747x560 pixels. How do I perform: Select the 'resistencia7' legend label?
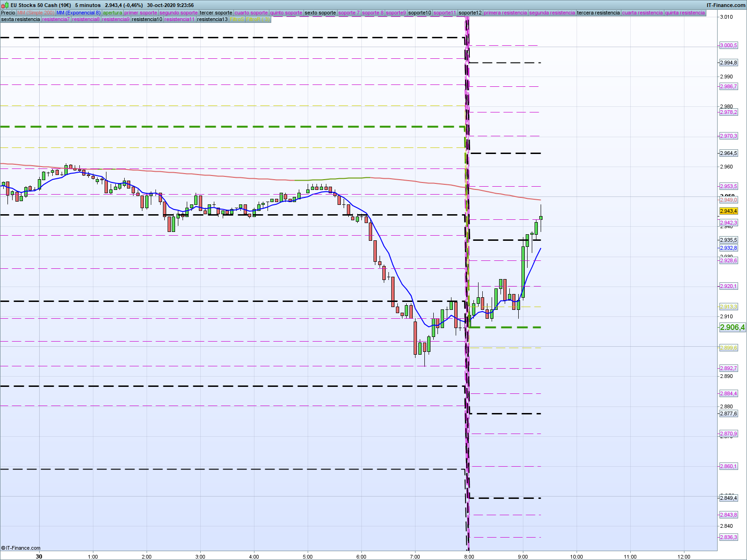tap(56, 19)
